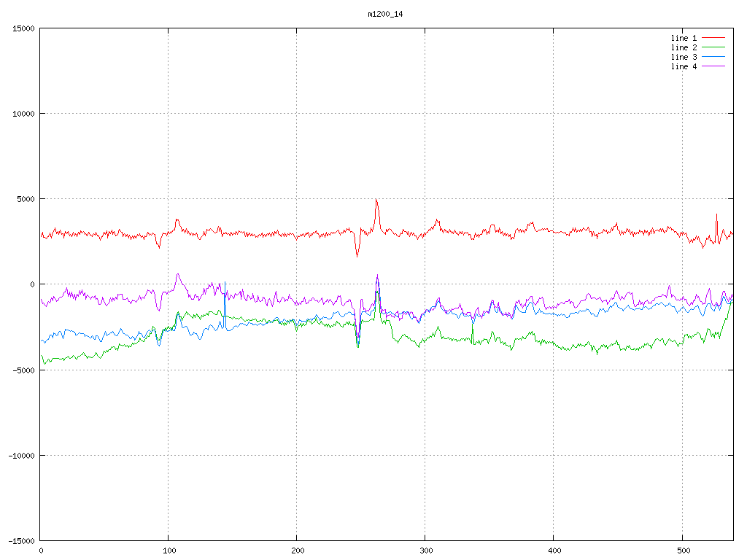Click the red line 1 legend sample
Viewport: 747px width, 560px height.
point(713,38)
